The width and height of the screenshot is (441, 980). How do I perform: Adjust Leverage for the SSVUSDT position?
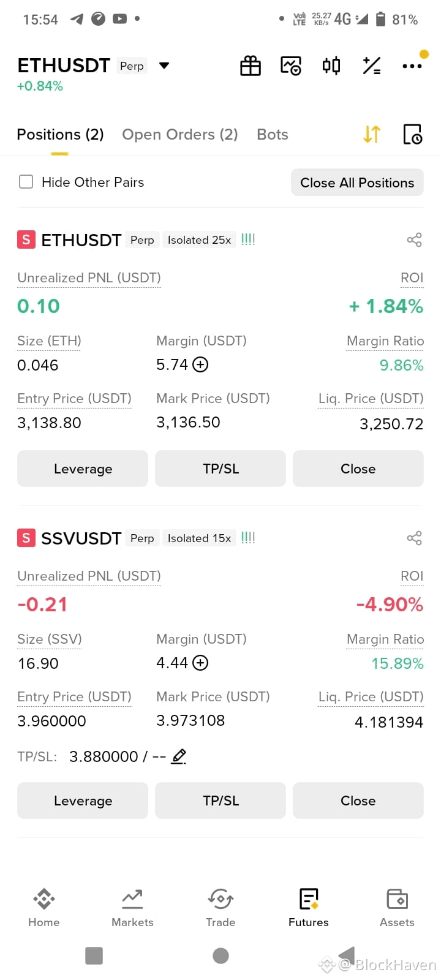pos(83,801)
